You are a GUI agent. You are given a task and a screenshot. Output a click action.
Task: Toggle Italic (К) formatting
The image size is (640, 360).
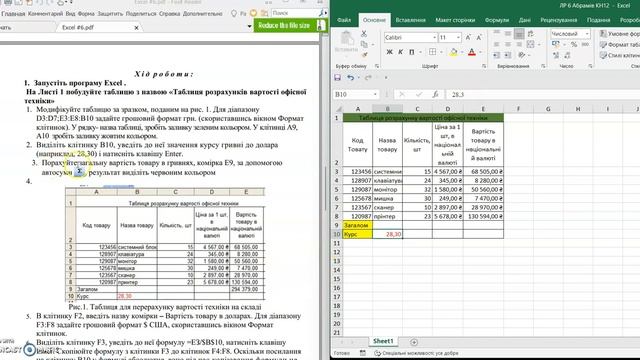400,52
